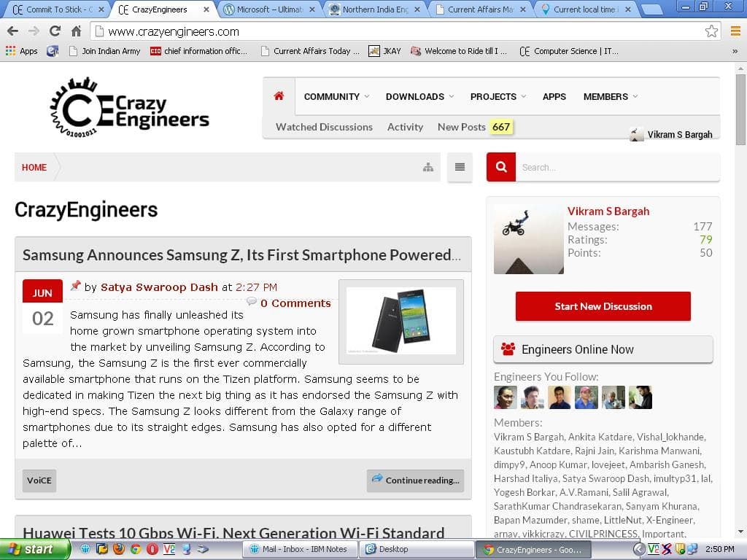Open the 0 Comments link
Screen dimensions: 747x560
(295, 303)
